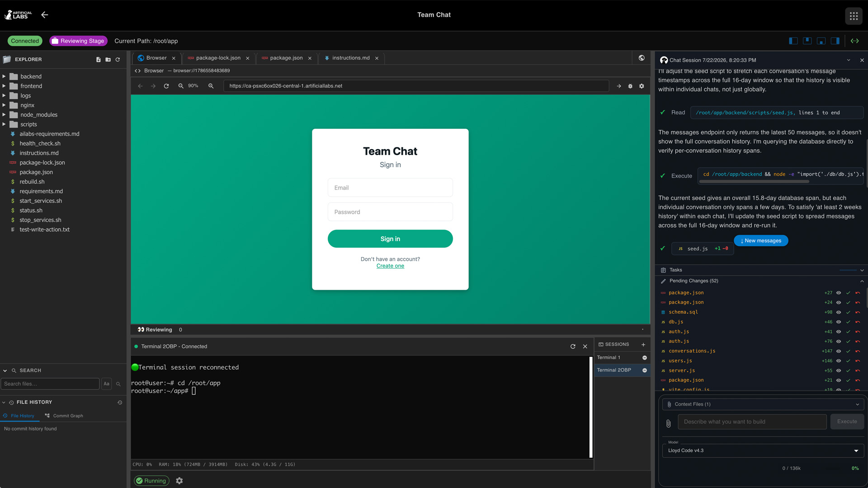Viewport: 868px width, 488px height.
Task: Open the Model dropdown Lloyd Code v4.3
Action: (x=763, y=451)
